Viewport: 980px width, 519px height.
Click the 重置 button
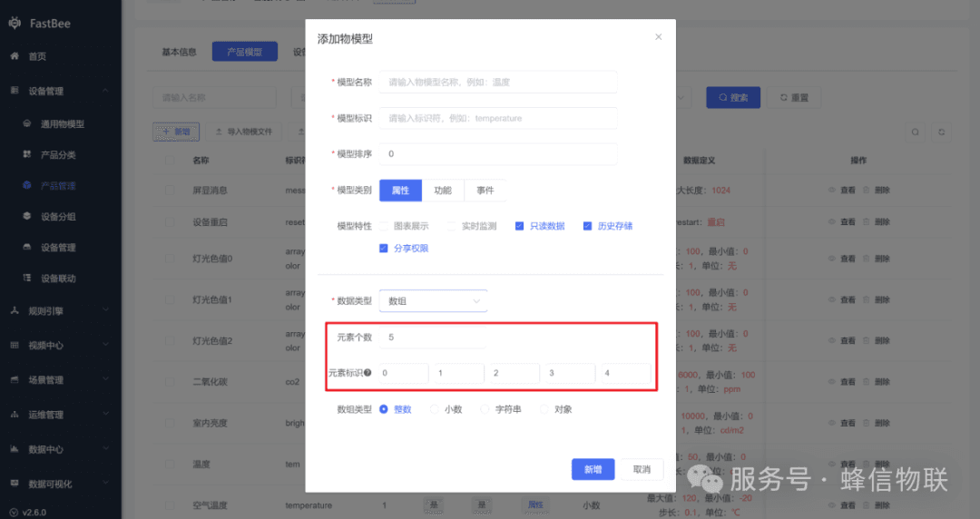click(x=794, y=98)
